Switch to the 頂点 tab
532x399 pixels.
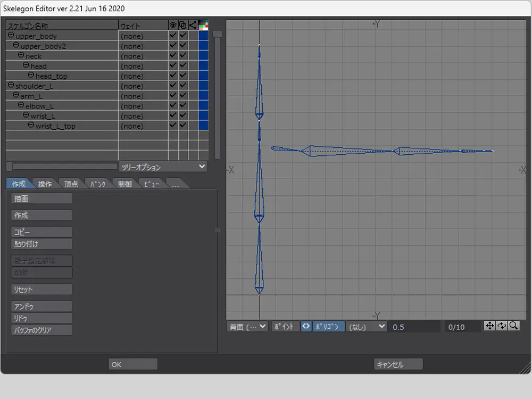coord(71,184)
